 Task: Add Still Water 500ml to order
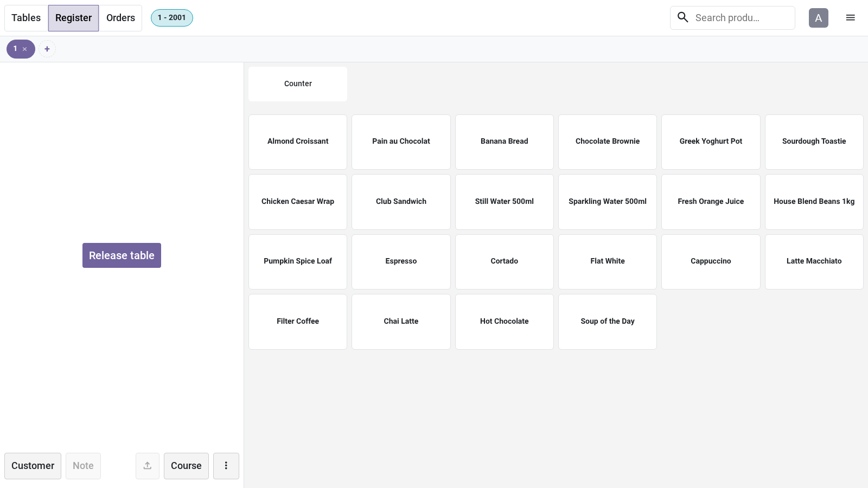coord(505,202)
